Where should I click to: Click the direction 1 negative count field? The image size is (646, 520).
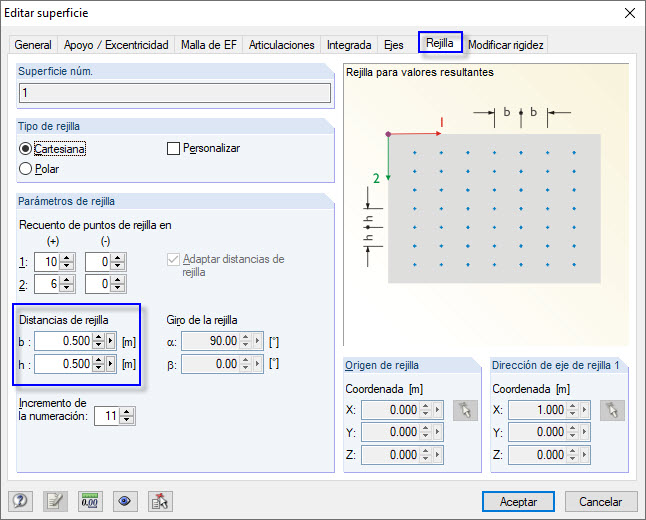[x=98, y=262]
